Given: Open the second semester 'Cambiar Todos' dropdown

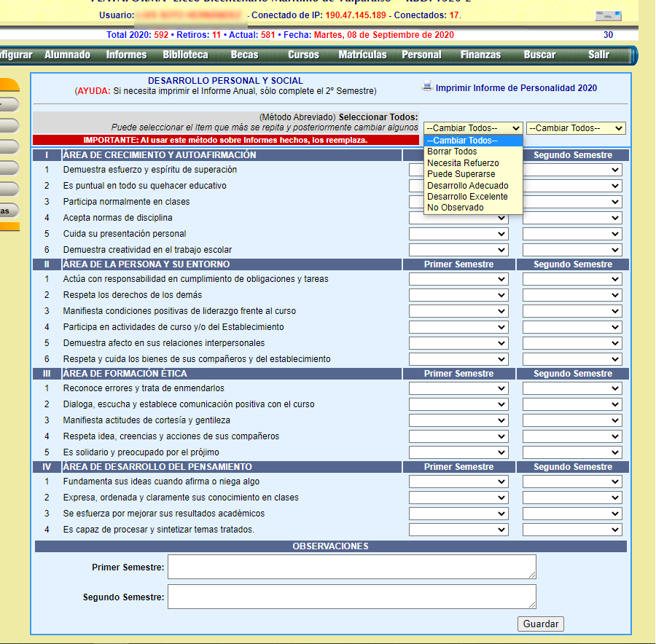Looking at the screenshot, I should tap(576, 128).
